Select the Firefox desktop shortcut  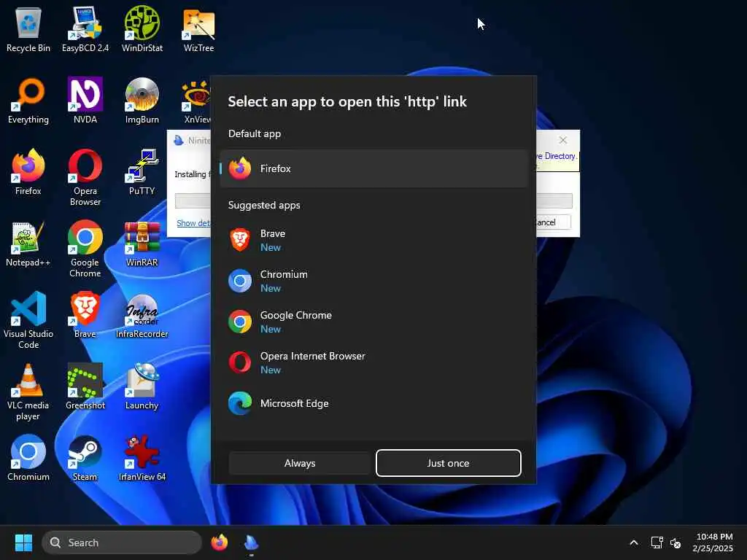[28, 172]
